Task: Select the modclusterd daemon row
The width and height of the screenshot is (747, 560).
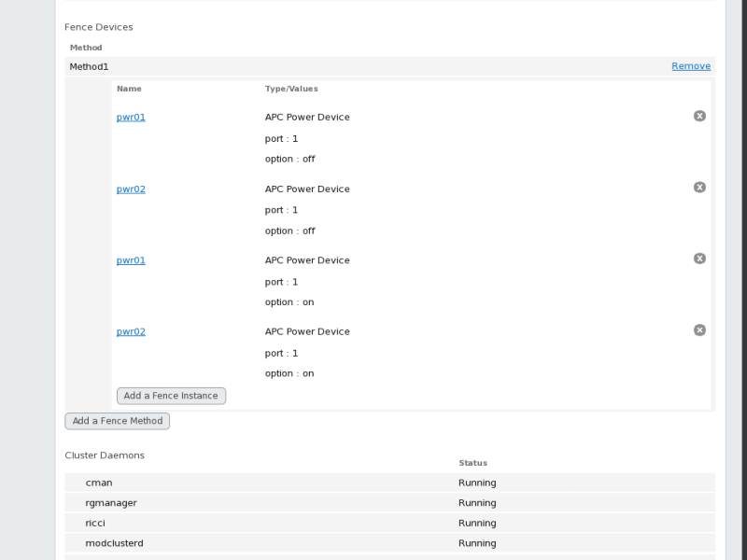Action: (x=114, y=543)
